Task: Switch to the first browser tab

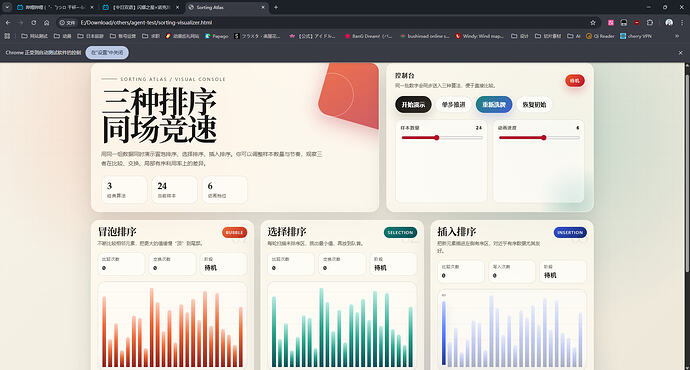Action: click(x=55, y=7)
